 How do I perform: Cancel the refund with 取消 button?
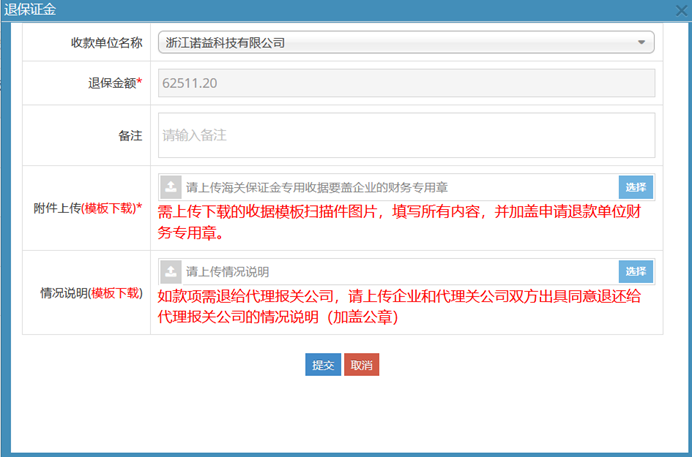[361, 364]
